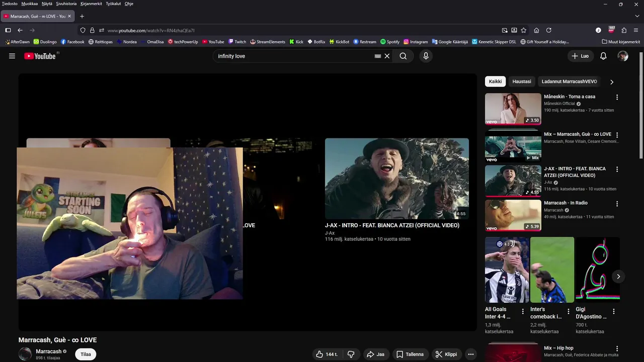This screenshot has width=644, height=362.
Task: Open options menu for Mix – Marracash, Guè
Action: tap(617, 135)
